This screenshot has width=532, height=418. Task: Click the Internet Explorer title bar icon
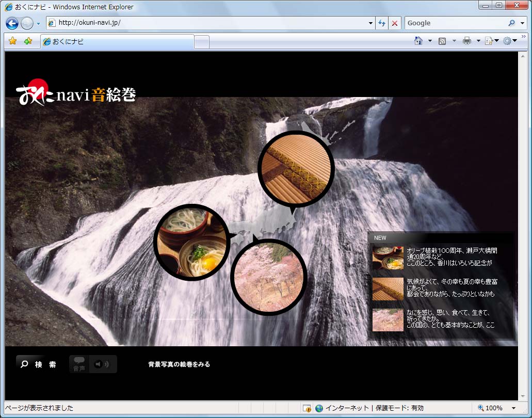tap(8, 7)
